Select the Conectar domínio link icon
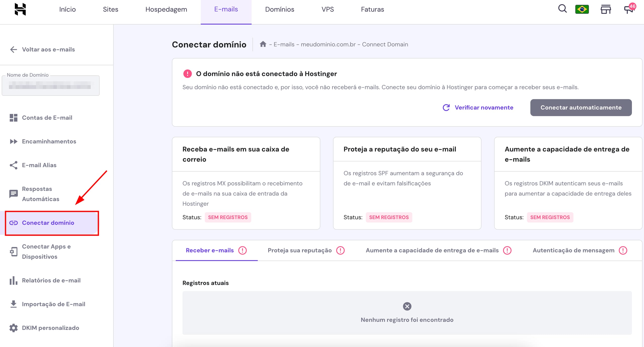Image resolution: width=644 pixels, height=347 pixels. point(14,223)
